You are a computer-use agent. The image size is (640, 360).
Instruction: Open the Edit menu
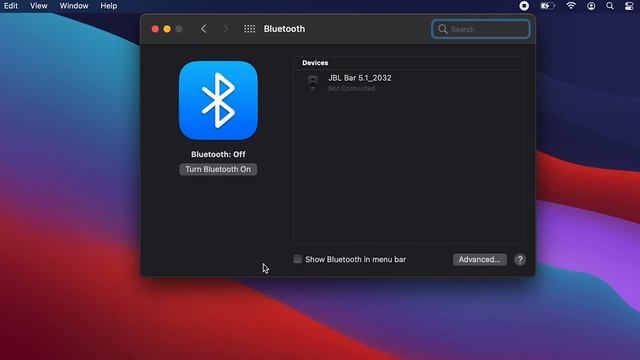click(11, 6)
